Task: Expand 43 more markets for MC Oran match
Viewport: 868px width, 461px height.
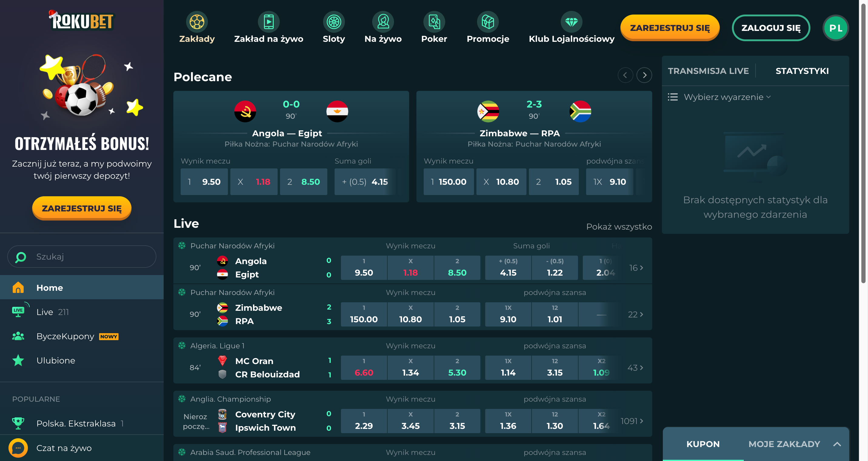Action: 636,368
